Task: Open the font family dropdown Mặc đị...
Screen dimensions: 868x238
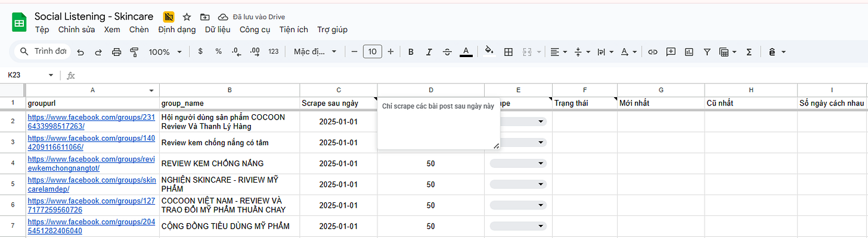Action: coord(315,52)
